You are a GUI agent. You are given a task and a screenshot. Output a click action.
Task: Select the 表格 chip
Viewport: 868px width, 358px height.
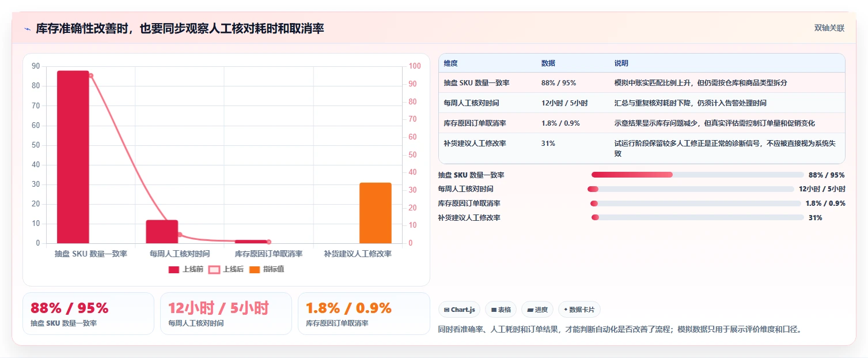tap(501, 310)
